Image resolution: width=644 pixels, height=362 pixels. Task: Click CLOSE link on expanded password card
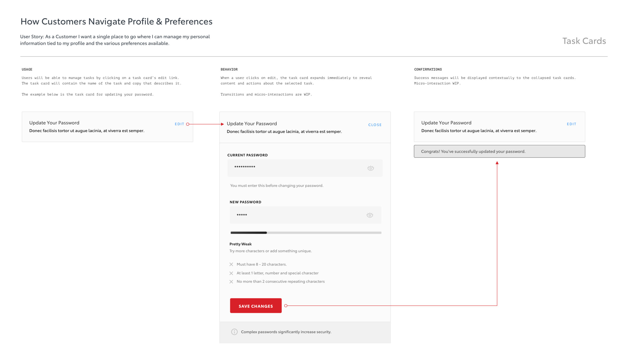[375, 125]
